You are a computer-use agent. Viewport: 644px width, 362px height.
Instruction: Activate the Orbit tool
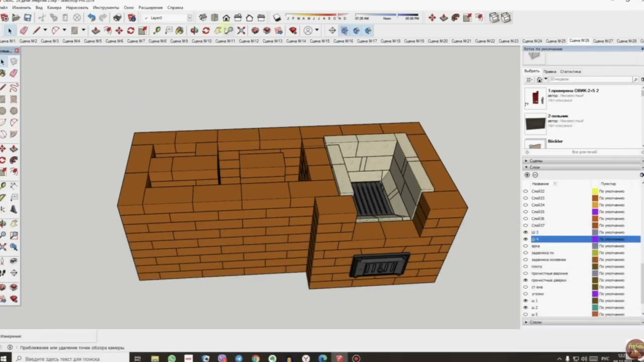194,31
